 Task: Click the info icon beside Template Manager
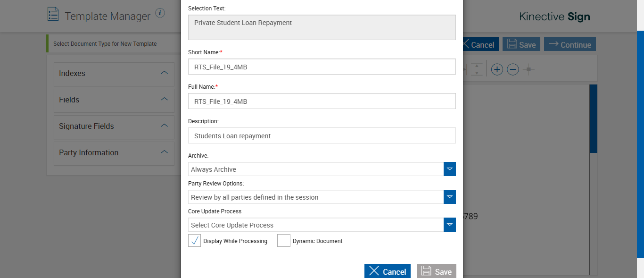tap(160, 13)
